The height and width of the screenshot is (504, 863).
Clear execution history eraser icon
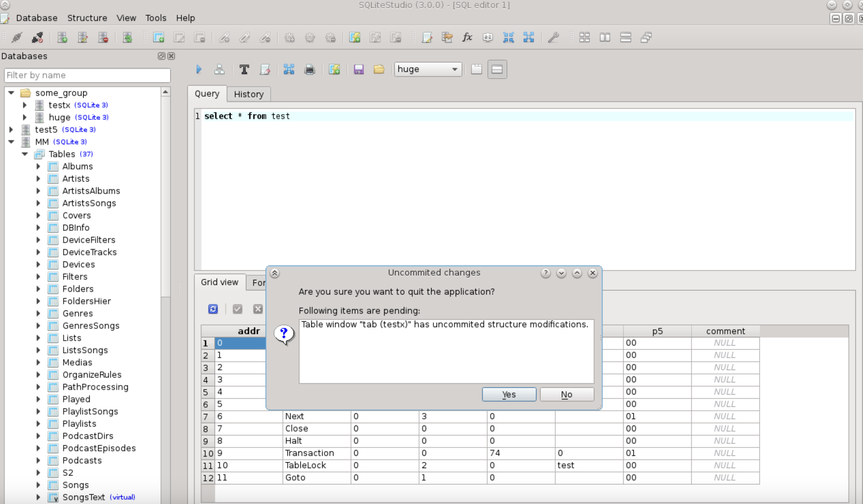point(265,69)
